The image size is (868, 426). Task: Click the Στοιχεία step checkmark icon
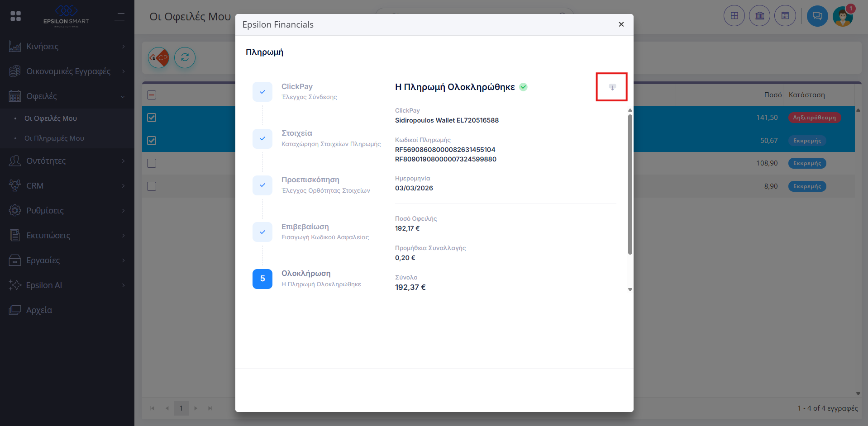pos(262,138)
